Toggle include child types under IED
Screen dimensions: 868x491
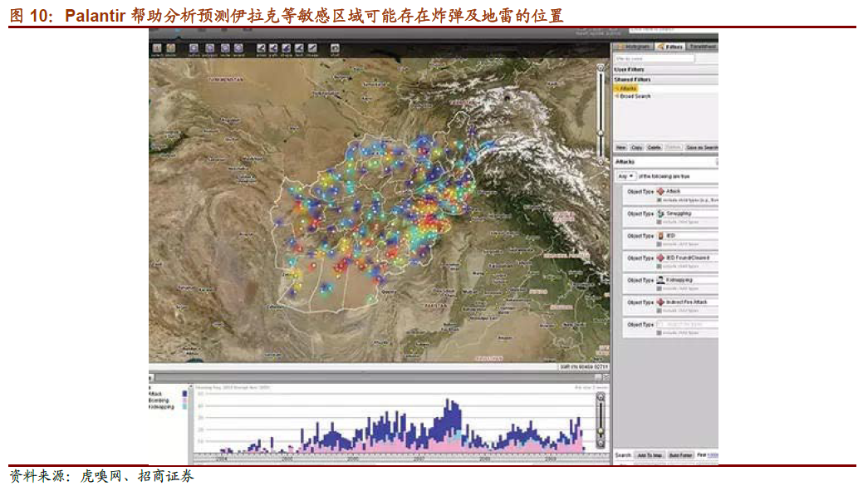click(660, 244)
